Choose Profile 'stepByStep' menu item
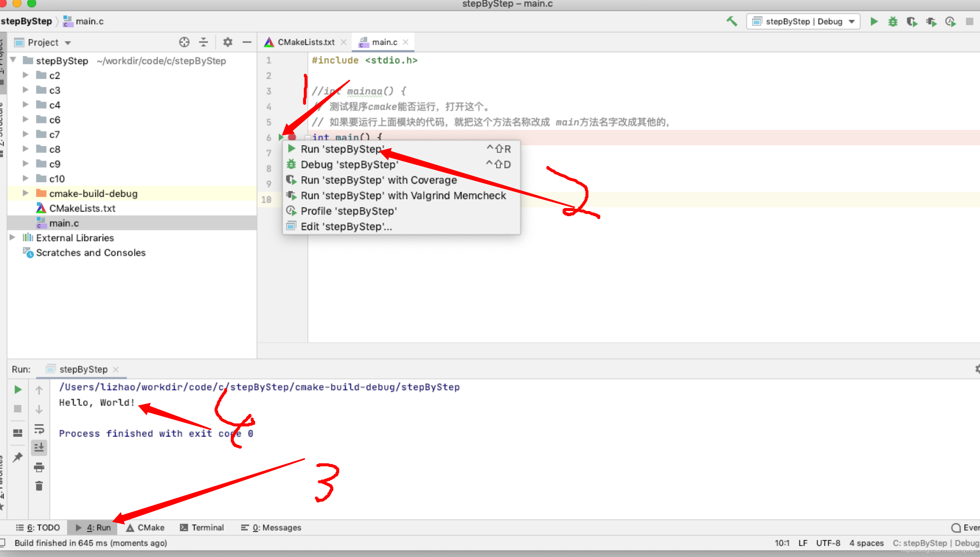 402,211
